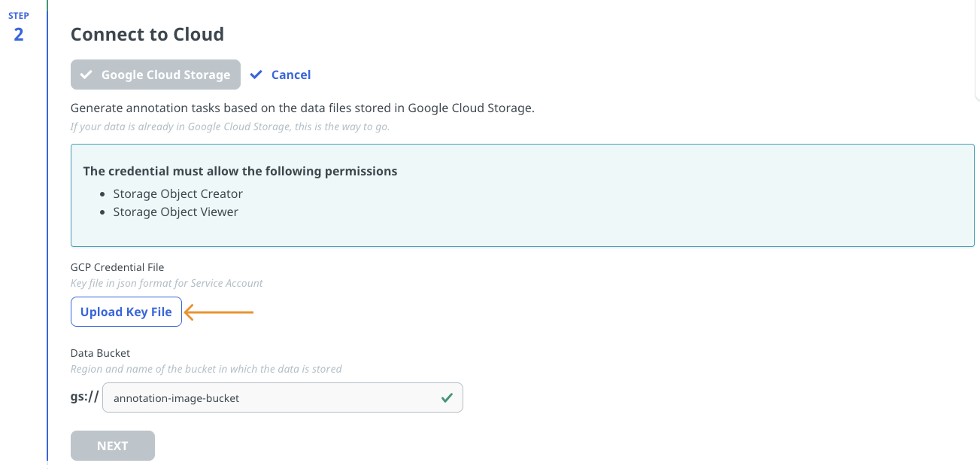The image size is (980, 469).
Task: Click the 'Key file in json format' hint
Action: [x=167, y=283]
